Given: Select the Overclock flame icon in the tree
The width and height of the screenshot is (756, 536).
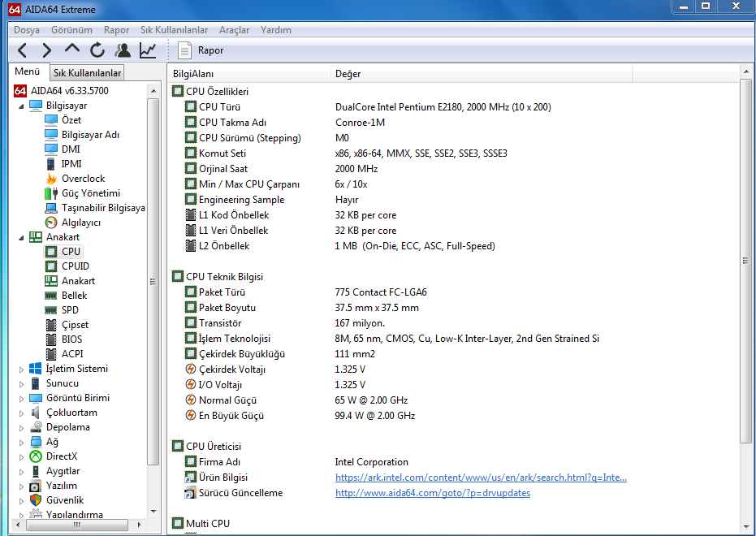Looking at the screenshot, I should click(x=50, y=179).
